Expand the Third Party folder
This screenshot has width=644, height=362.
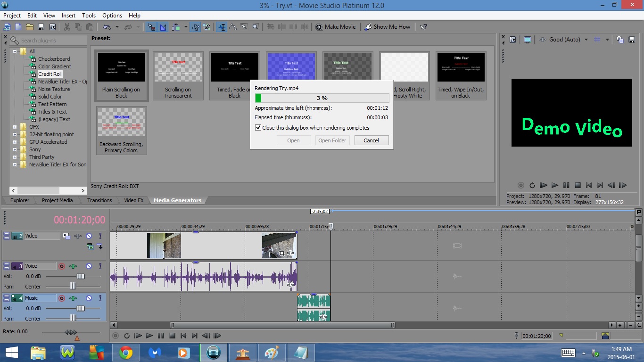15,157
